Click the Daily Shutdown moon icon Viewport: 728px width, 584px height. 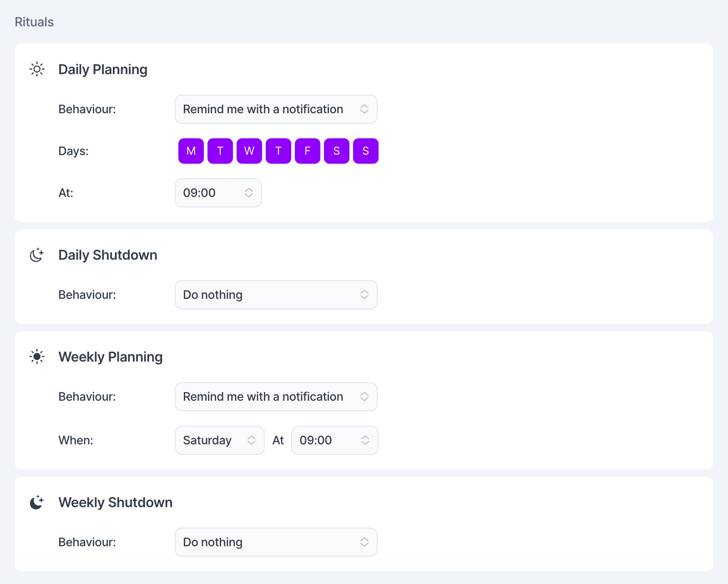[37, 255]
